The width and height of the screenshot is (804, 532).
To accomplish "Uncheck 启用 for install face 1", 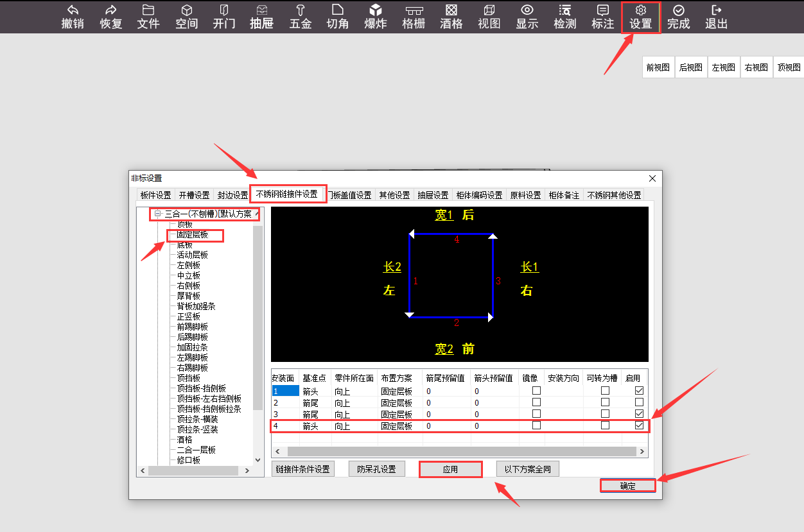I will click(x=639, y=390).
